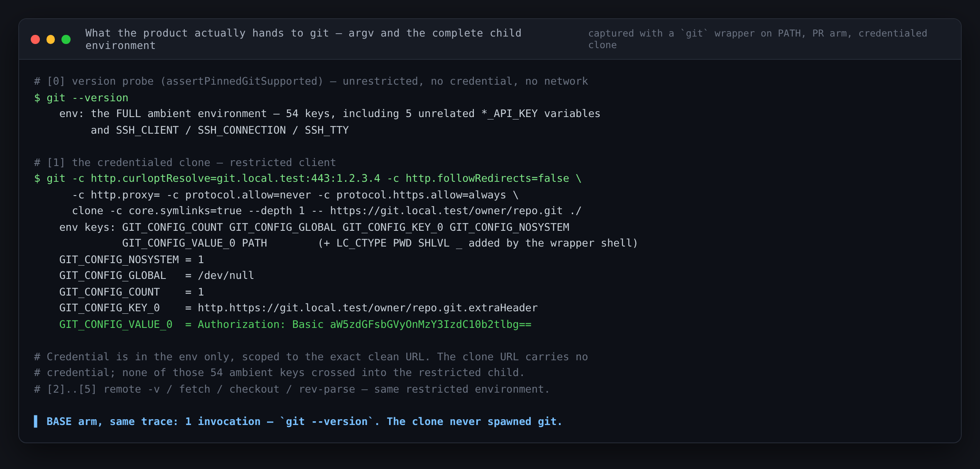Click the GIT_CONFIG_GLOBAL = /dev/null line
This screenshot has height=469, width=980.
[x=157, y=275]
